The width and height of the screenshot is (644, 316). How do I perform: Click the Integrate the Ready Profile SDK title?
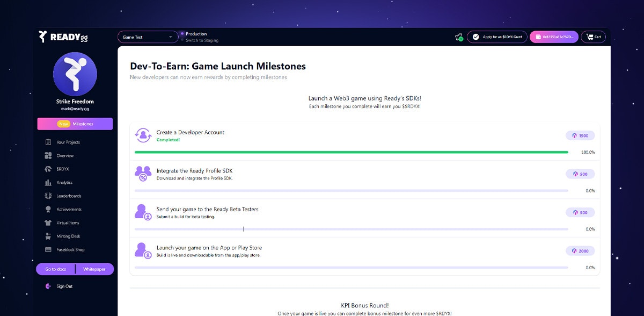coord(194,171)
